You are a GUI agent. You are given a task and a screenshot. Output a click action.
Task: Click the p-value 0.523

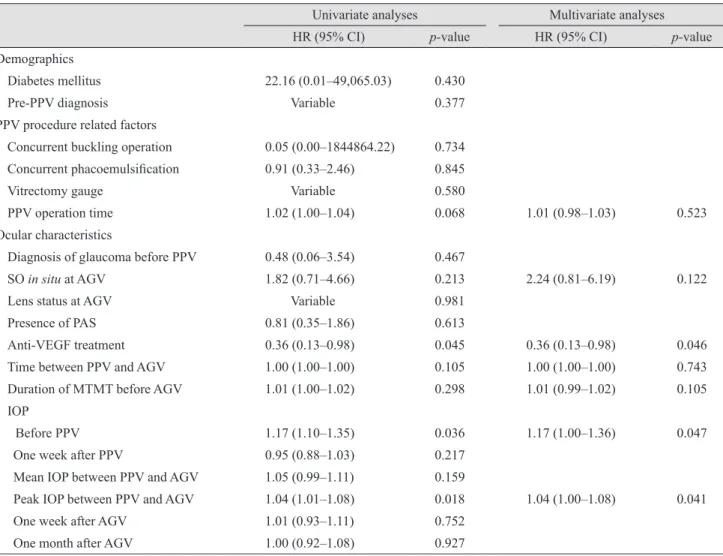tap(692, 213)
